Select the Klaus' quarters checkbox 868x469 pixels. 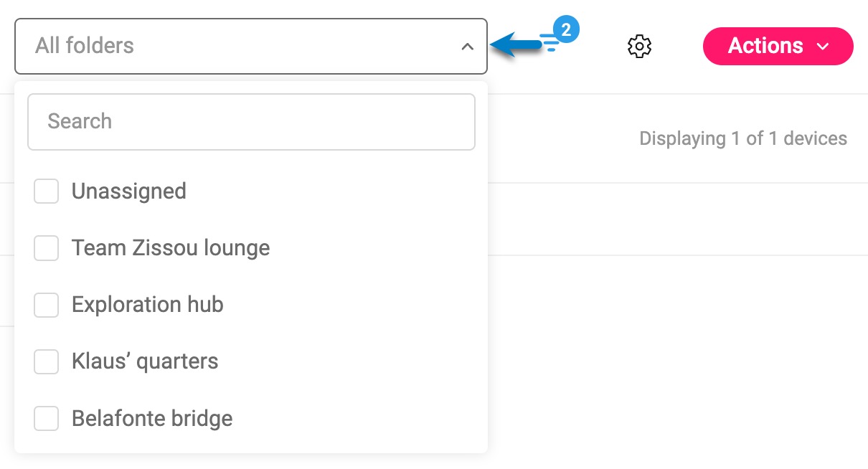pos(47,361)
